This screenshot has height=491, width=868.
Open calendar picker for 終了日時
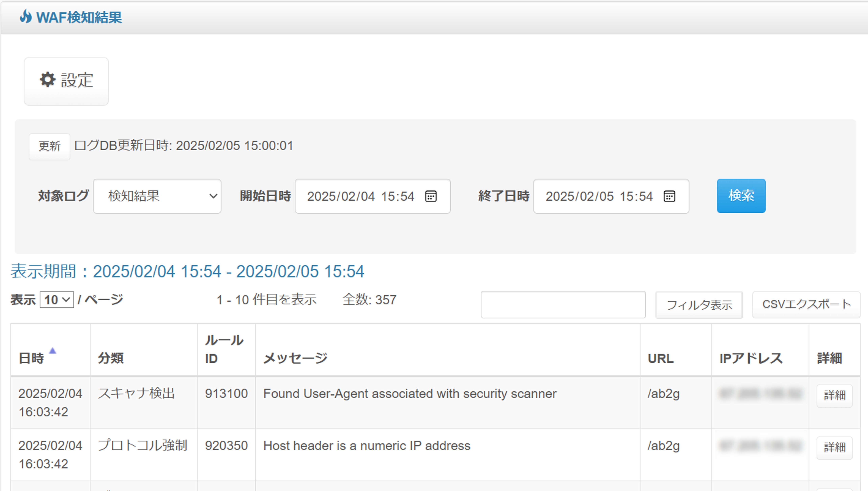point(669,196)
